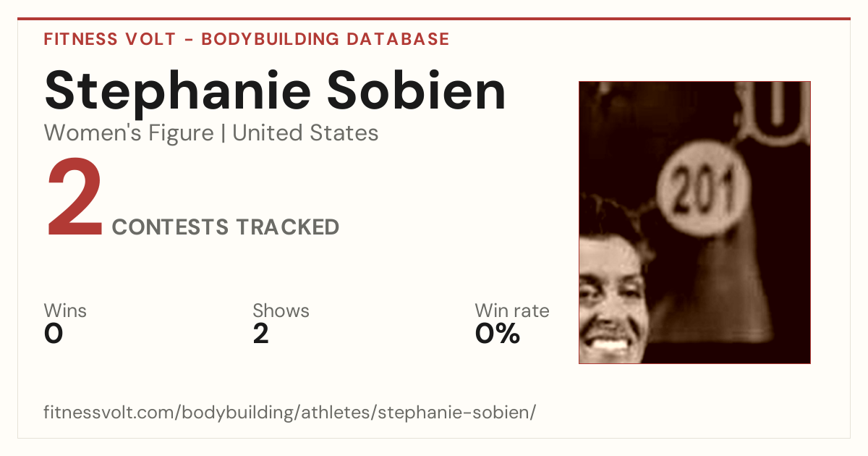This screenshot has width=868, height=456.
Task: Click the Wins value of 0
Action: point(54,334)
